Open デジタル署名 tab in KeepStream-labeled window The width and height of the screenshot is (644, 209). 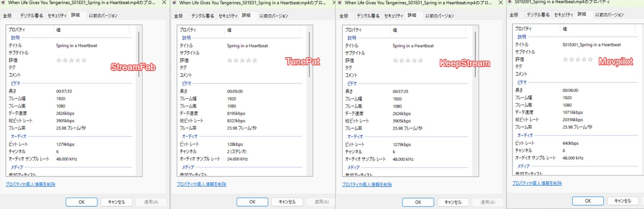point(369,16)
